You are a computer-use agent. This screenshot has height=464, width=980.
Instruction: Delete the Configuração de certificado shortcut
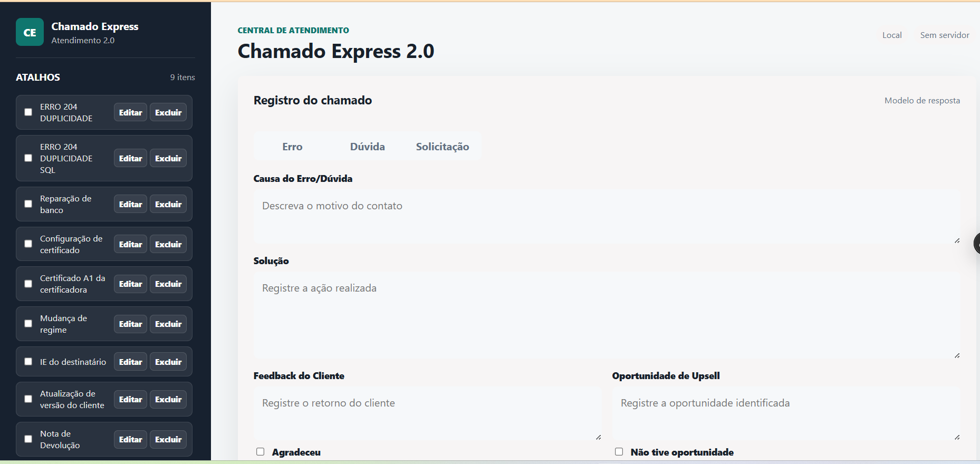168,244
